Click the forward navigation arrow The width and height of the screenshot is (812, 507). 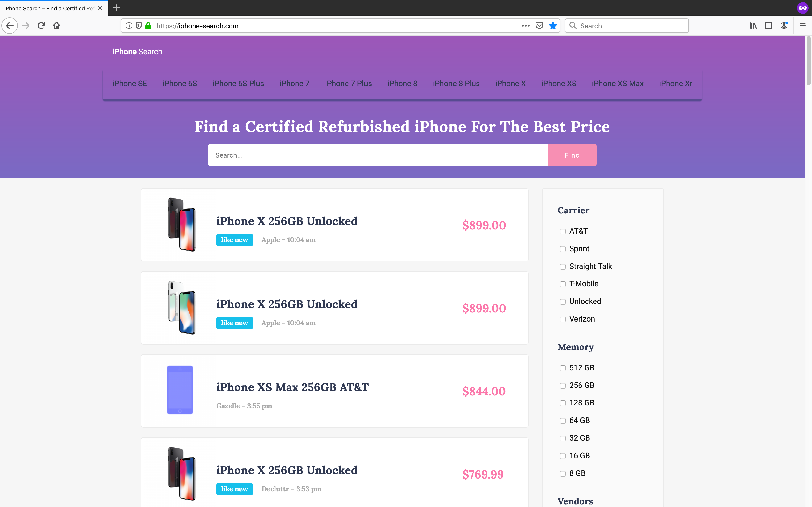26,26
